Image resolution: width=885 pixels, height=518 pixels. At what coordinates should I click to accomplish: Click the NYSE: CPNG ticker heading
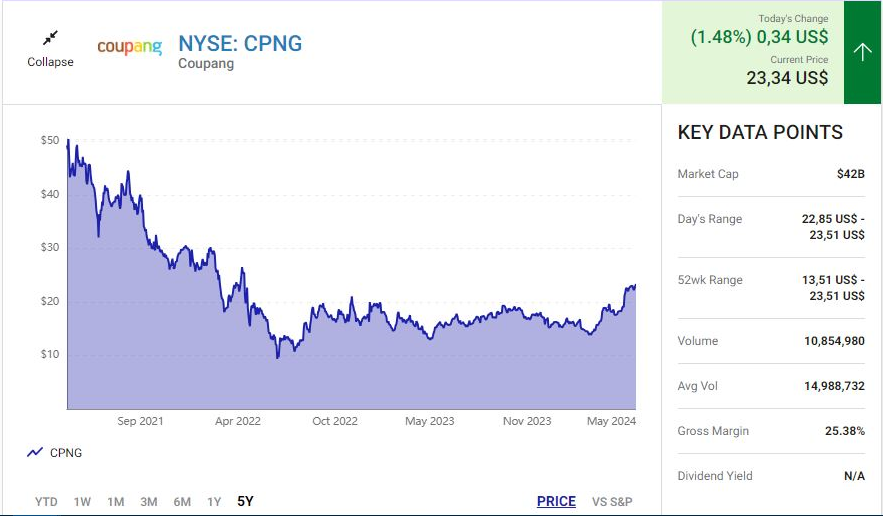click(240, 43)
